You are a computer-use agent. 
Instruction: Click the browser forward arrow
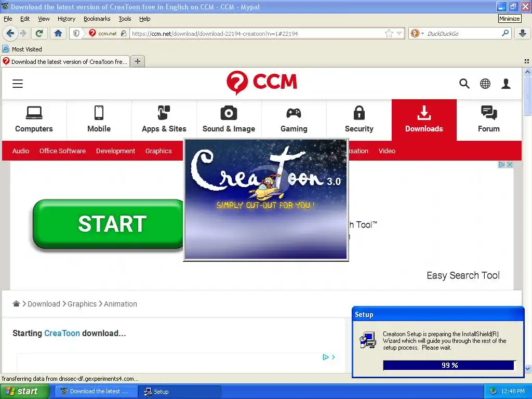(23, 33)
